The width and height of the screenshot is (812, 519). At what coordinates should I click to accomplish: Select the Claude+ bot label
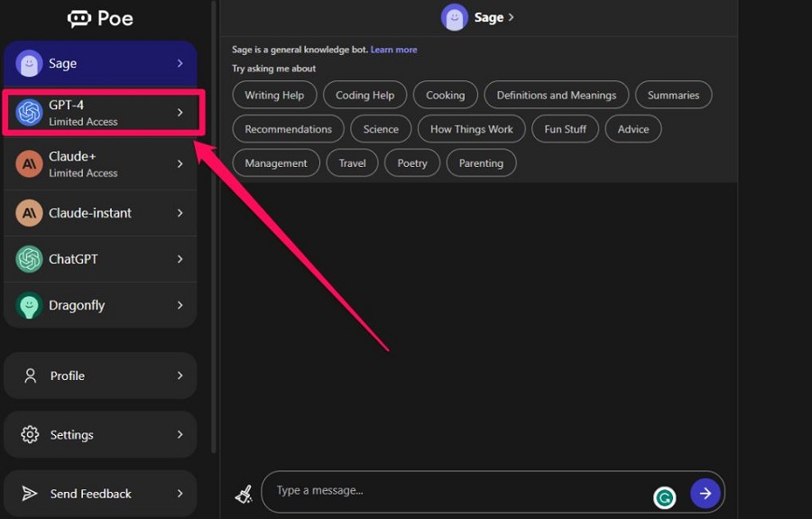coord(72,156)
